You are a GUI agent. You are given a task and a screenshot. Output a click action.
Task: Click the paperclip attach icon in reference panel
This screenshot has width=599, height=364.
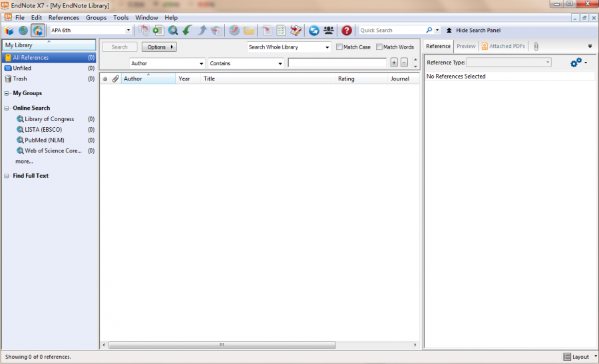coord(536,46)
